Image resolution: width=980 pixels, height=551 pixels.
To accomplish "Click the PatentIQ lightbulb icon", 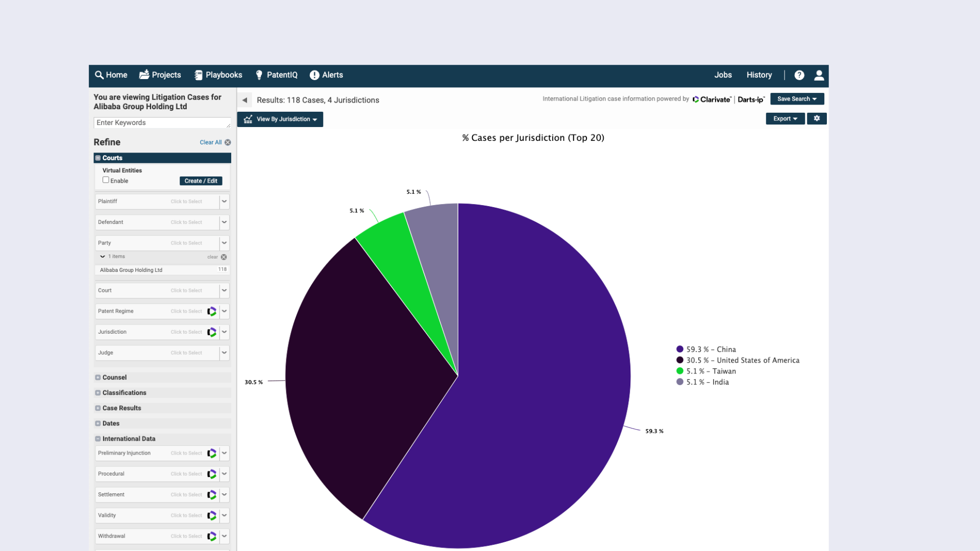I will pos(259,75).
